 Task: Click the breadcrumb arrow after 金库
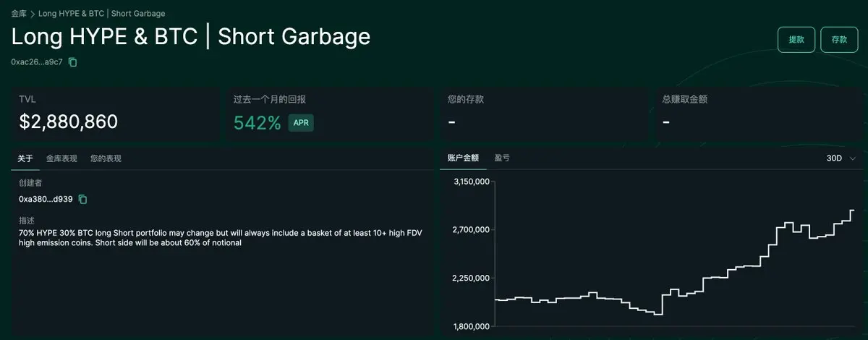click(x=33, y=13)
